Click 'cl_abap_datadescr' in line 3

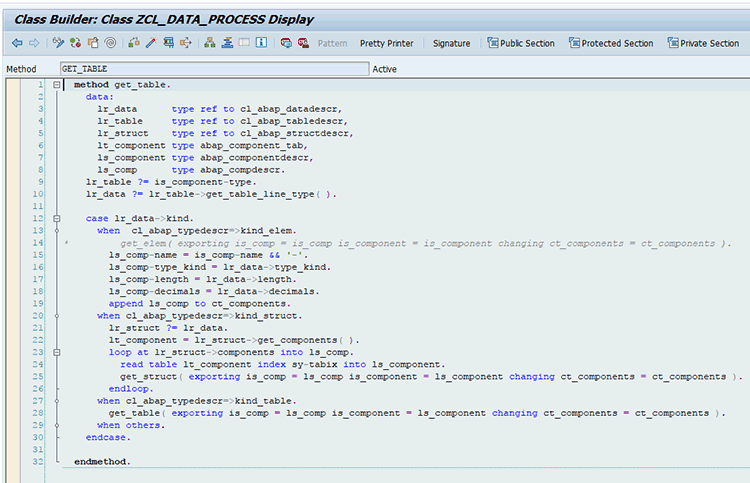pos(291,109)
